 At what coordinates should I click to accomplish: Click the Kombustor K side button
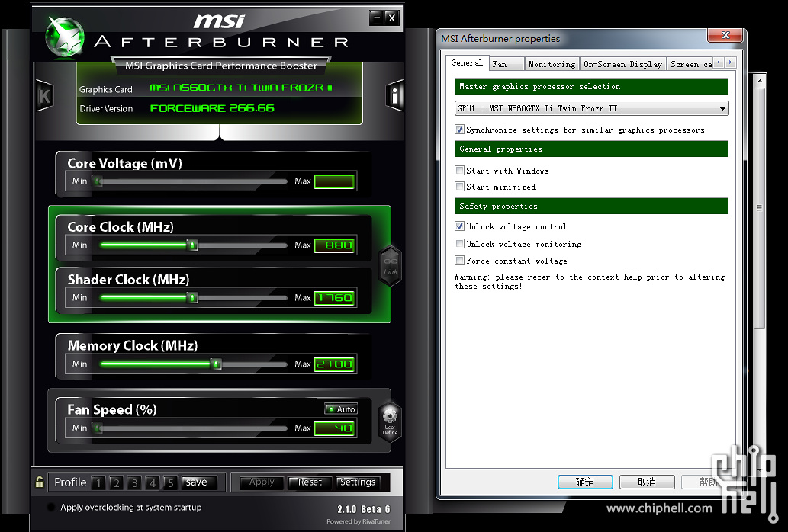pos(45,96)
